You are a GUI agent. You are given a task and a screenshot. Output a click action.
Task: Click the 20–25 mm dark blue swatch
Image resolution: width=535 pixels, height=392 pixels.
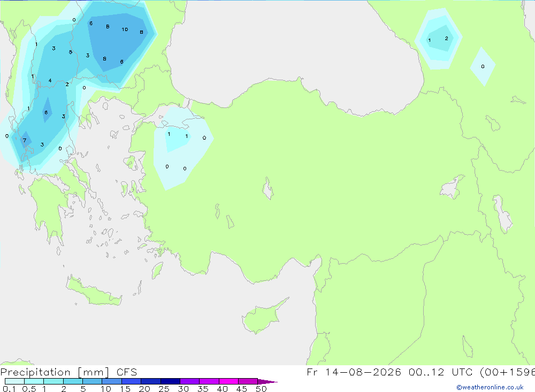(151, 381)
